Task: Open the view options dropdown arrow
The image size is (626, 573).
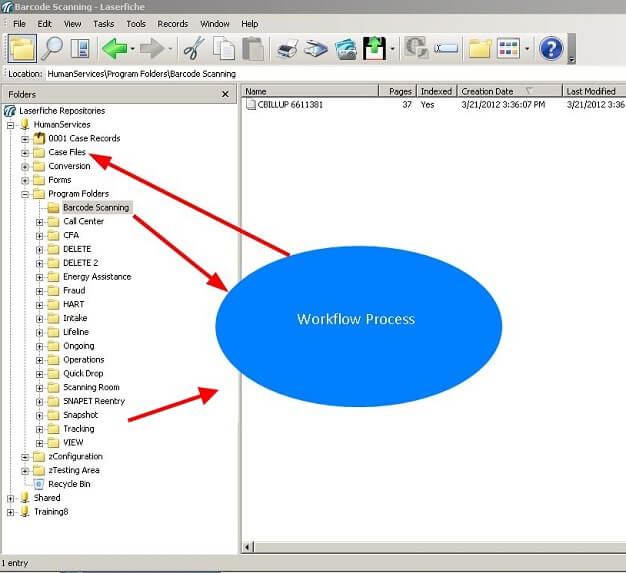Action: coord(527,49)
